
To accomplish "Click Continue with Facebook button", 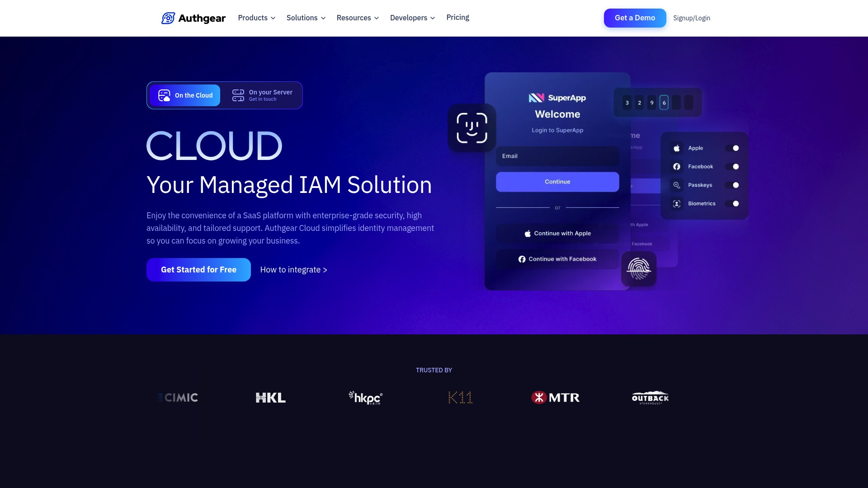I will pyautogui.click(x=557, y=259).
